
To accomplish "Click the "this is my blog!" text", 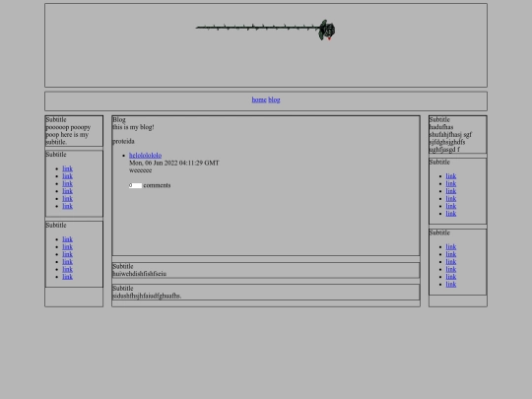I will coord(133,127).
